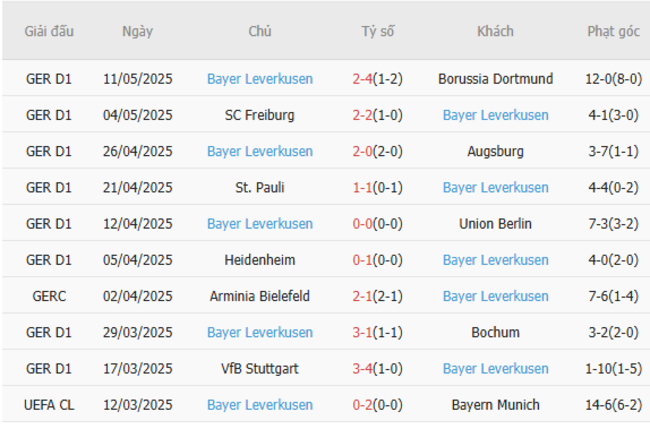Viewport: 650px width, 429px height.
Task: Click the Ngày column header
Action: pos(138,31)
